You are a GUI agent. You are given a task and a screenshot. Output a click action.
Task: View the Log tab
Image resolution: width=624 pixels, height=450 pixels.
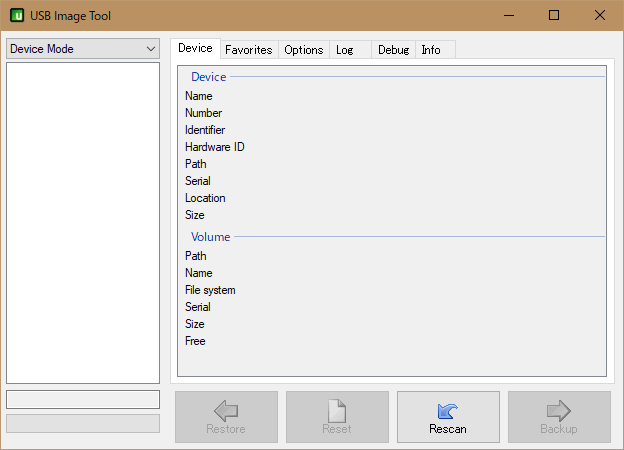[345, 49]
